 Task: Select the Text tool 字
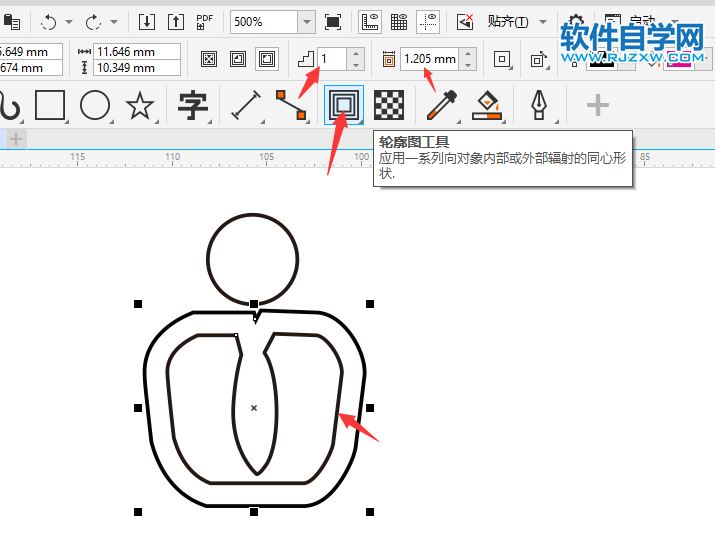click(193, 105)
